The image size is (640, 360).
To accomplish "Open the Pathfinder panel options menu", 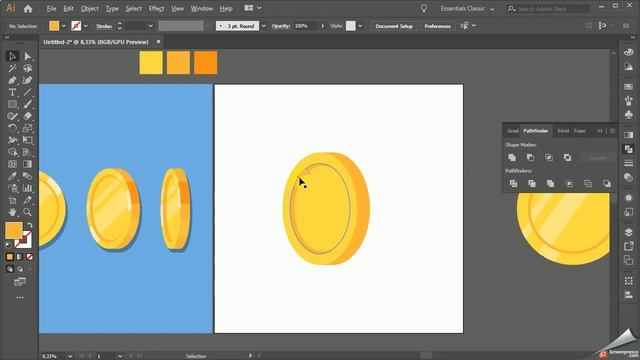I will point(612,131).
